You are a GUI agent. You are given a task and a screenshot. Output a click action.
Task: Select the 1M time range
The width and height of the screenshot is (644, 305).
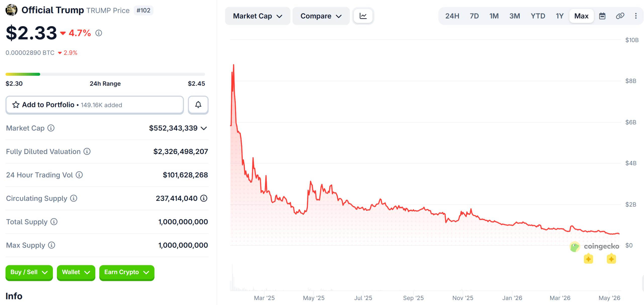click(x=494, y=16)
